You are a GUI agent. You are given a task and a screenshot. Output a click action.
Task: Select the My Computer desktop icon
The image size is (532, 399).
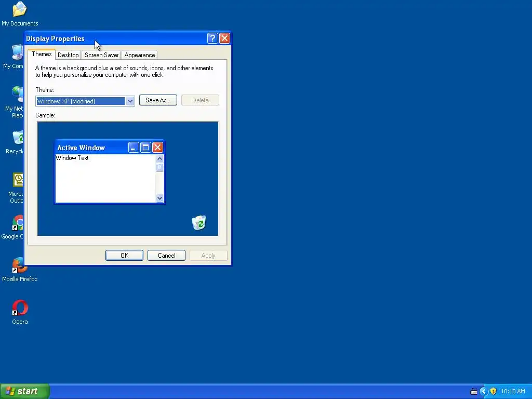[x=14, y=57]
